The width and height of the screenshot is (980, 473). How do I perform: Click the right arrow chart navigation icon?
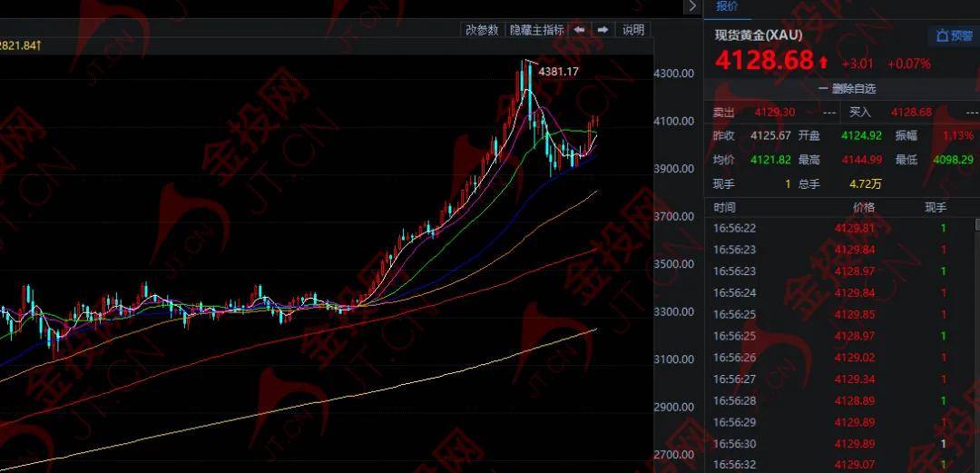tap(603, 29)
